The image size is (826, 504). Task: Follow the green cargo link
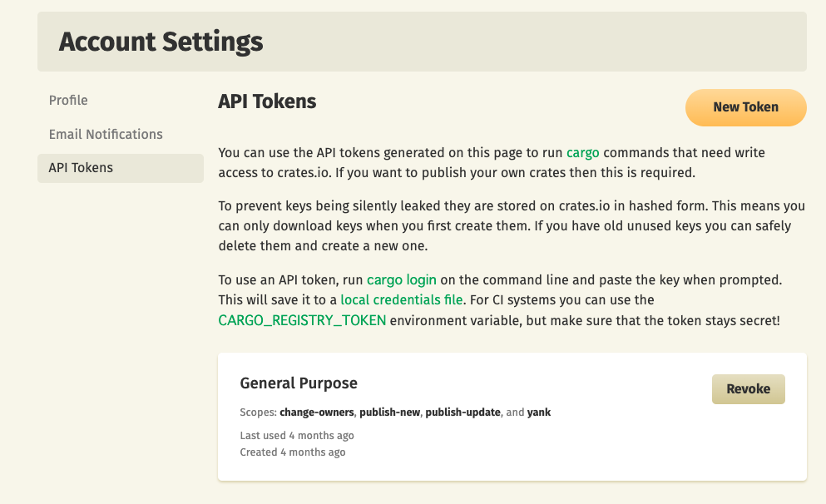pyautogui.click(x=582, y=153)
